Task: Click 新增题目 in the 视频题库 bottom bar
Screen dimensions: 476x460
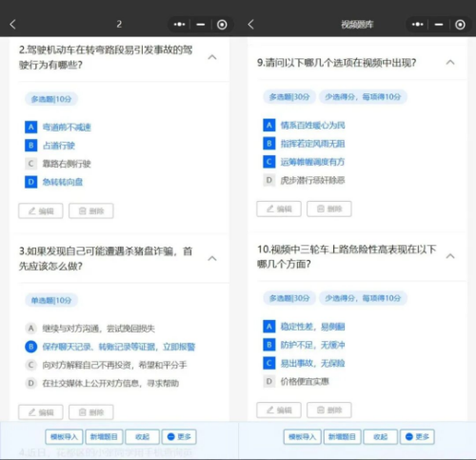Action: pyautogui.click(x=342, y=437)
